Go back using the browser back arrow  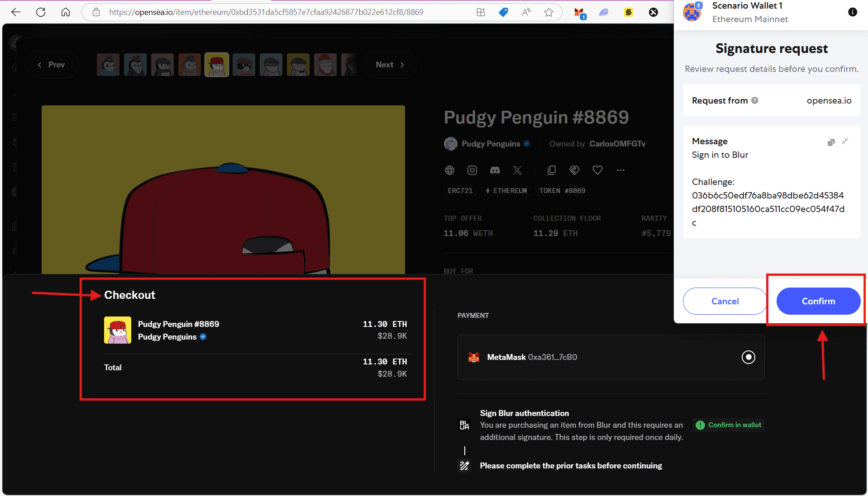(16, 12)
